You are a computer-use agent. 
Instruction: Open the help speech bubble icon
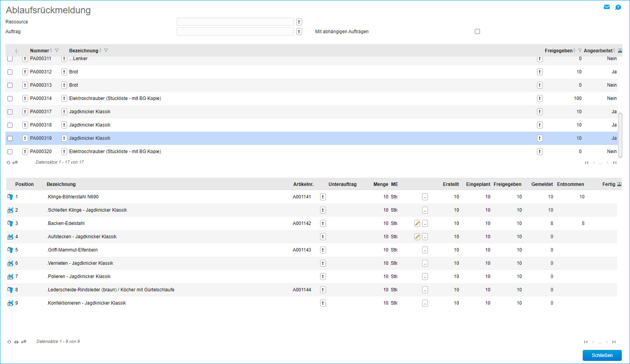(x=618, y=7)
